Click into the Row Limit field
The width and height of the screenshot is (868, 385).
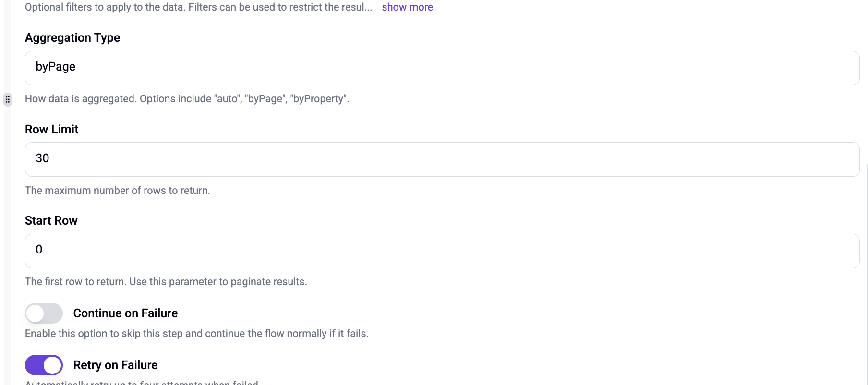coord(442,159)
